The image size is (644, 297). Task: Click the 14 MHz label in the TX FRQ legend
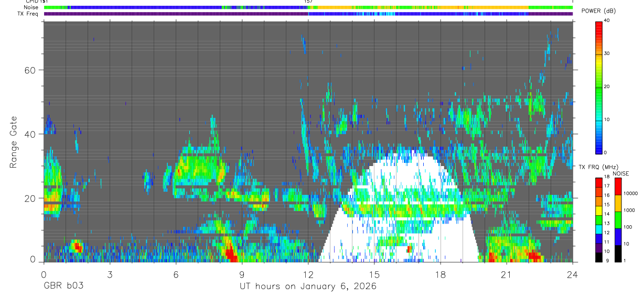[x=607, y=214]
